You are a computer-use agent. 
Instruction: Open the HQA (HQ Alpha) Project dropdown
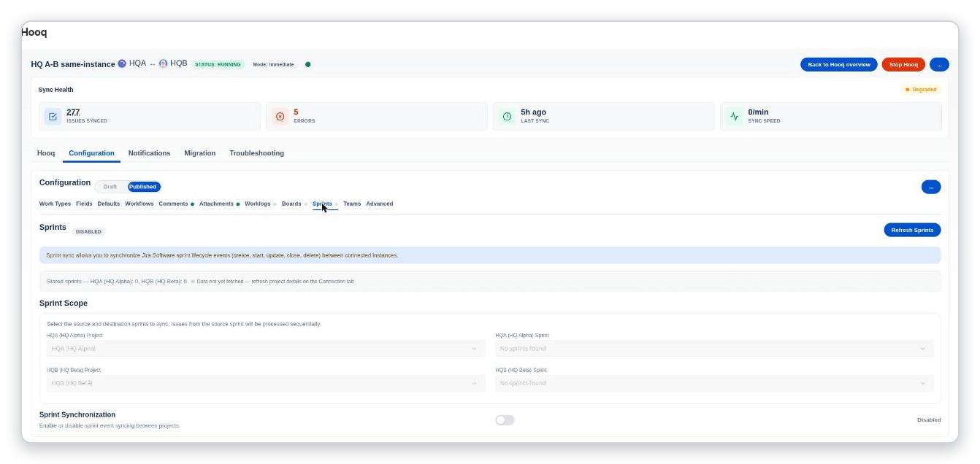point(266,349)
